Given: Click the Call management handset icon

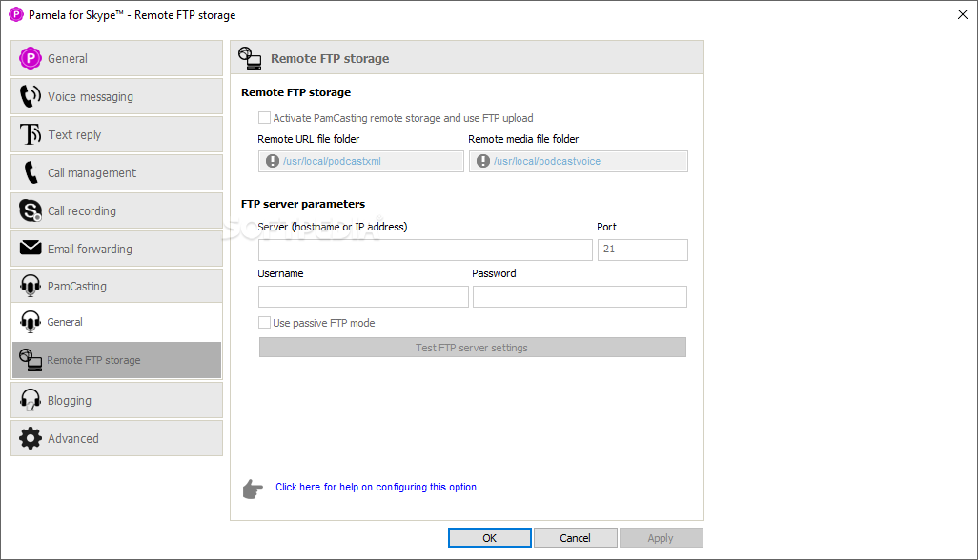Looking at the screenshot, I should [30, 172].
